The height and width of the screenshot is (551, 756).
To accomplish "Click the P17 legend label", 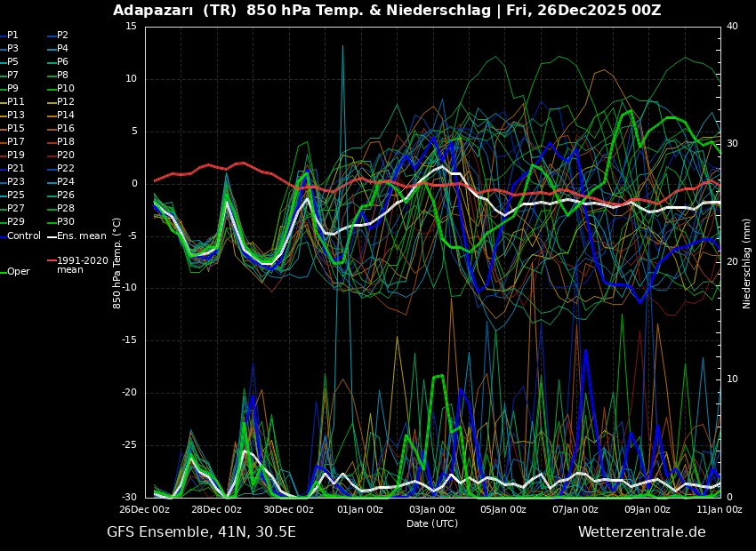I will point(15,141).
